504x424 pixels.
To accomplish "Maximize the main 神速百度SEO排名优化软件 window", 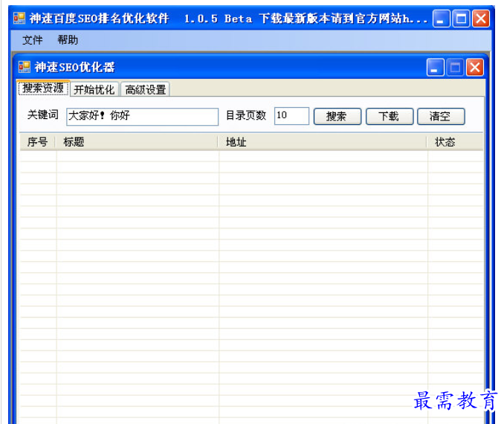I will tap(461, 19).
